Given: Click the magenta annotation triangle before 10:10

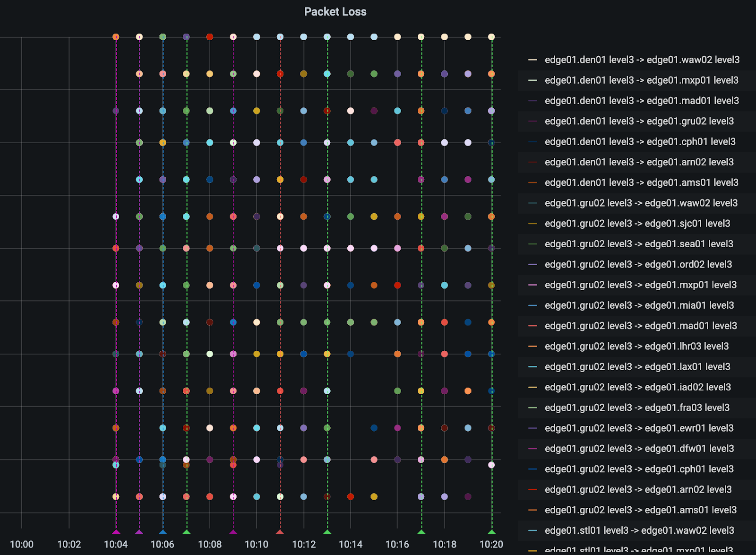Looking at the screenshot, I should point(233,532).
